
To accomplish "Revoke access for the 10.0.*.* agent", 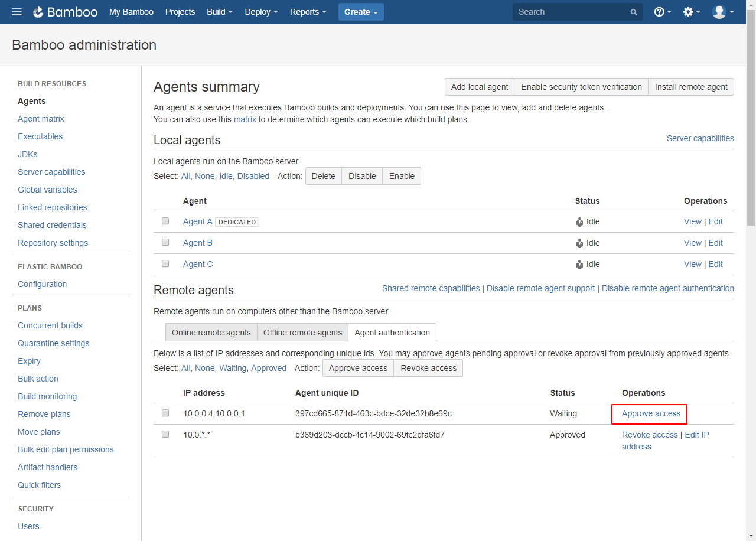I will coord(650,435).
